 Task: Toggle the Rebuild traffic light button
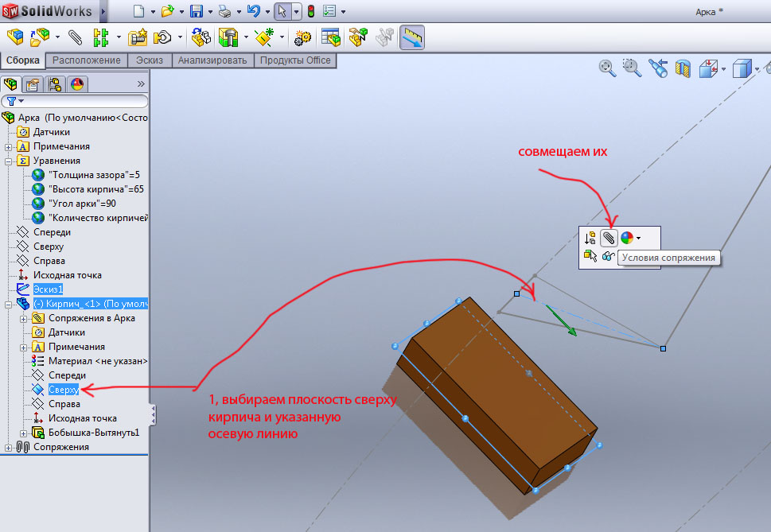310,11
